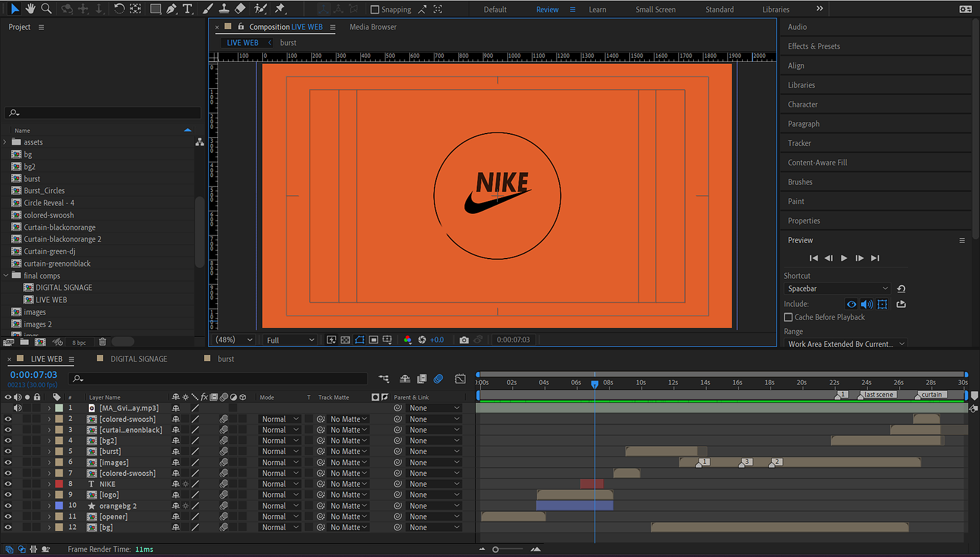Select the Puppet Pin tool

[280, 9]
